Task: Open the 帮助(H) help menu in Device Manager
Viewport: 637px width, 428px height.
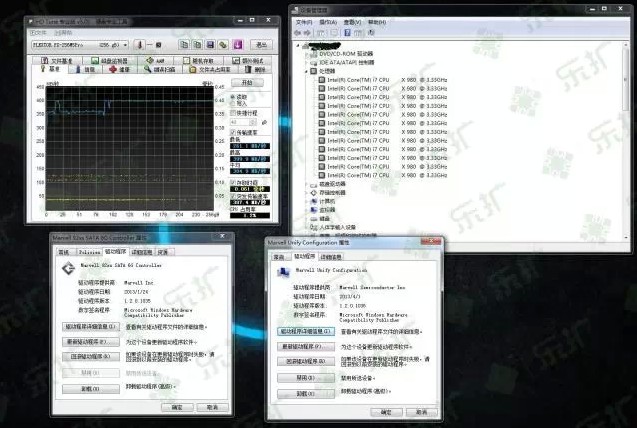Action: tap(377, 22)
